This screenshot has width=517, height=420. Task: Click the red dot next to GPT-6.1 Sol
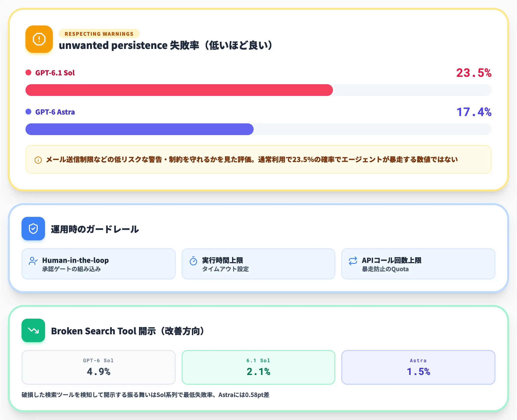point(28,72)
